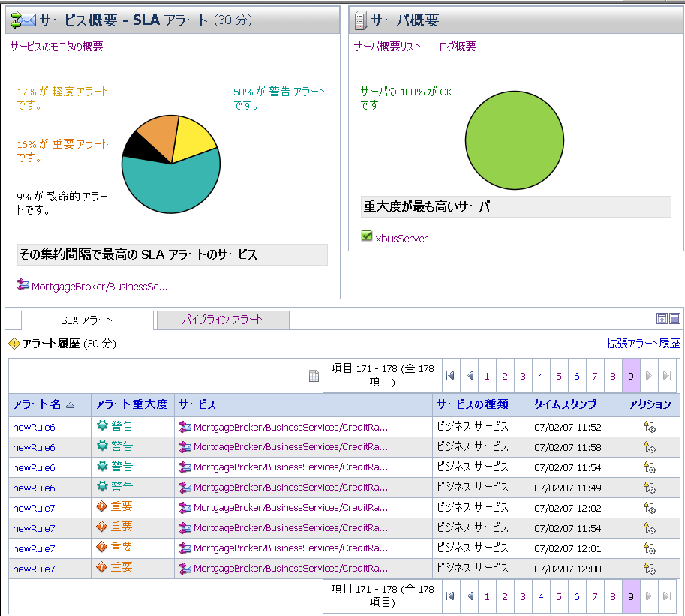This screenshot has width=685, height=616.
Task: Open newRule7 alert at 12:02
Action: (x=34, y=509)
